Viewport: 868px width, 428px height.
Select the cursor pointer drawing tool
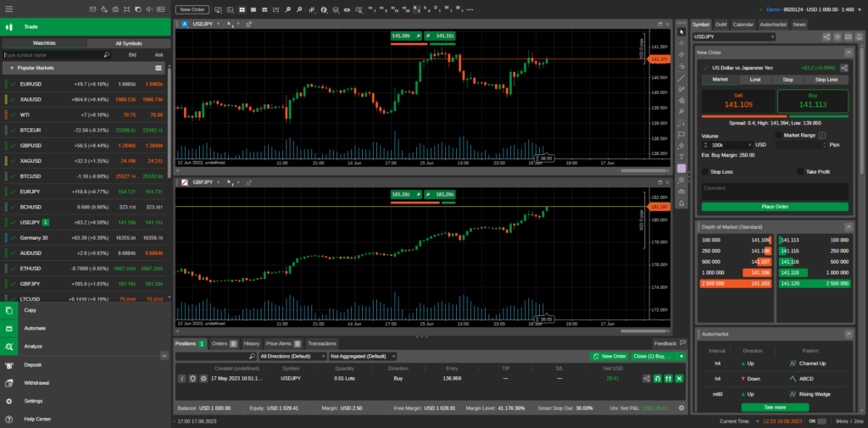[x=682, y=31]
